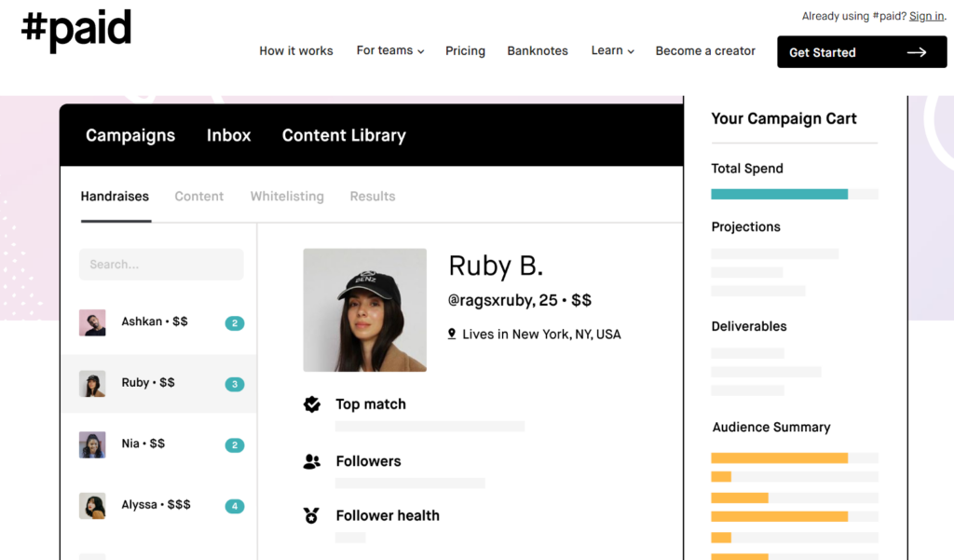Click the Projections label
954x560 pixels.
pyautogui.click(x=746, y=227)
